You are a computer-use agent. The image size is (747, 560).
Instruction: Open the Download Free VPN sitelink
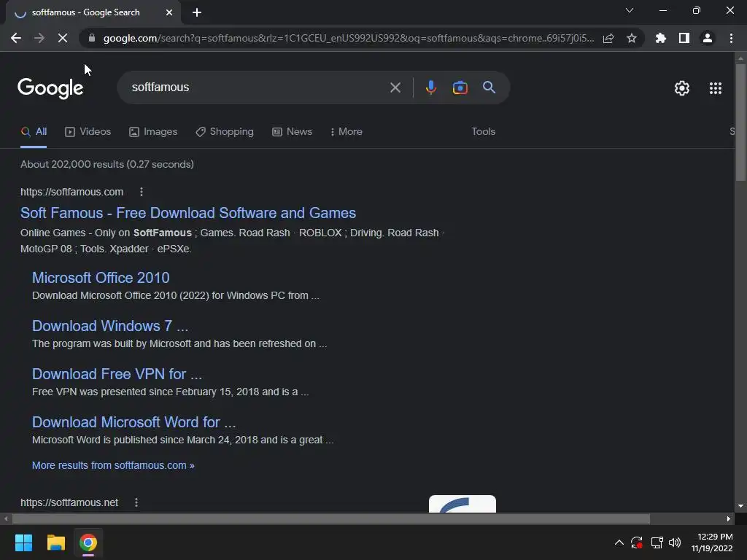click(117, 374)
